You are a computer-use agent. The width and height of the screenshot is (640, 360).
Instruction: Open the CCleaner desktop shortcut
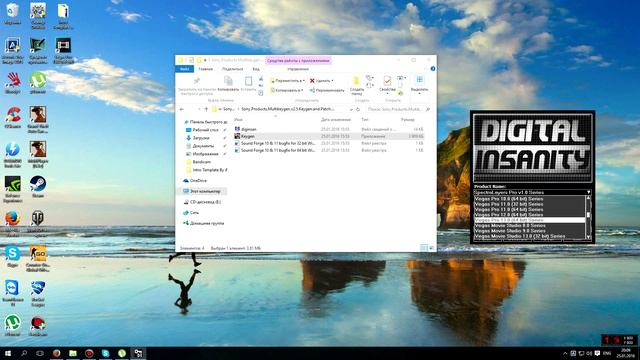pyautogui.click(x=13, y=118)
